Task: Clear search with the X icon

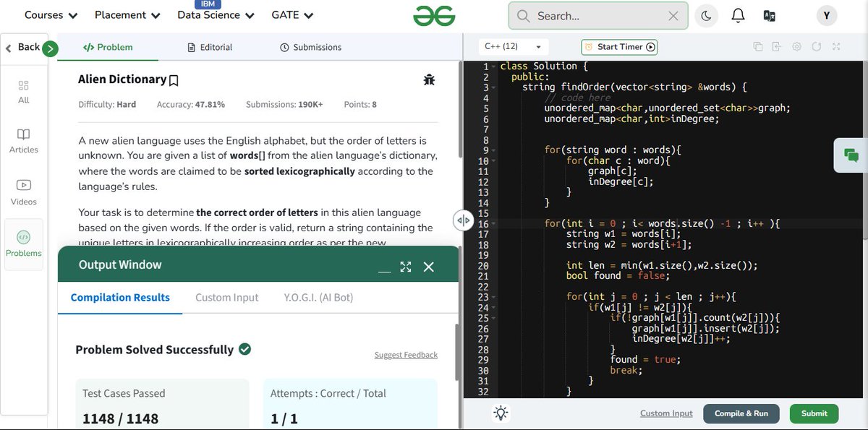Action: 673,15
